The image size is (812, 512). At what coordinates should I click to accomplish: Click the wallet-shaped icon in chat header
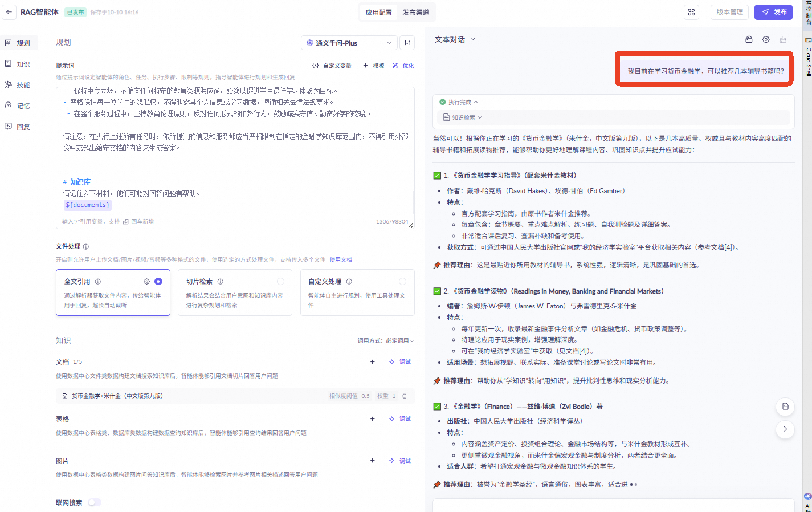pyautogui.click(x=749, y=39)
